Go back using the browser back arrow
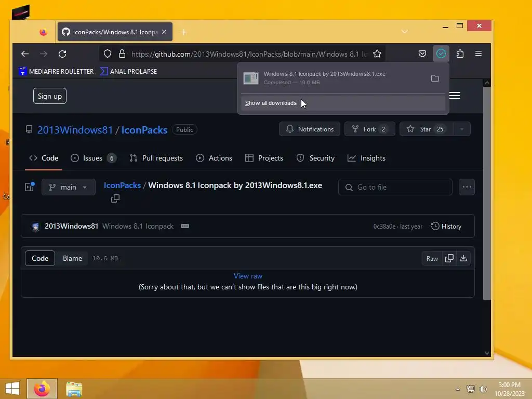Image resolution: width=532 pixels, height=399 pixels. coord(25,54)
